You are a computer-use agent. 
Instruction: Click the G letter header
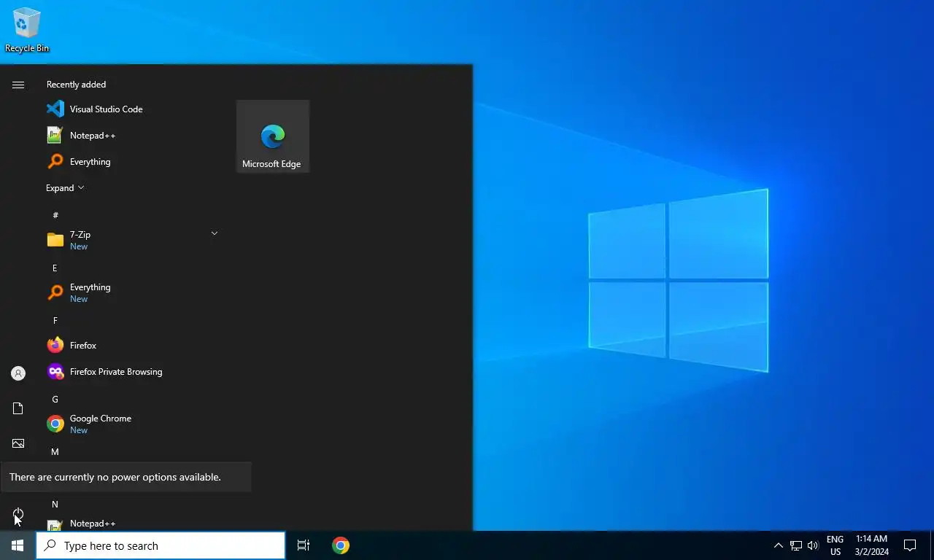tap(55, 399)
